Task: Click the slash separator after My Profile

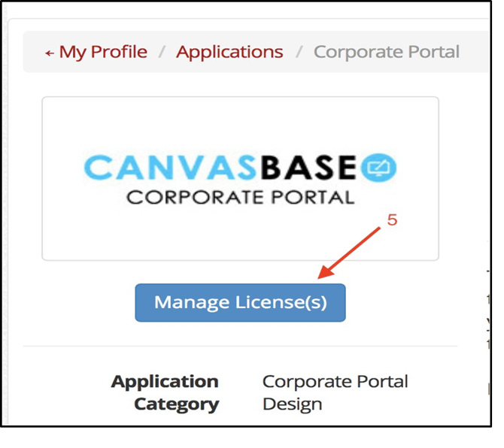Action: (x=162, y=52)
